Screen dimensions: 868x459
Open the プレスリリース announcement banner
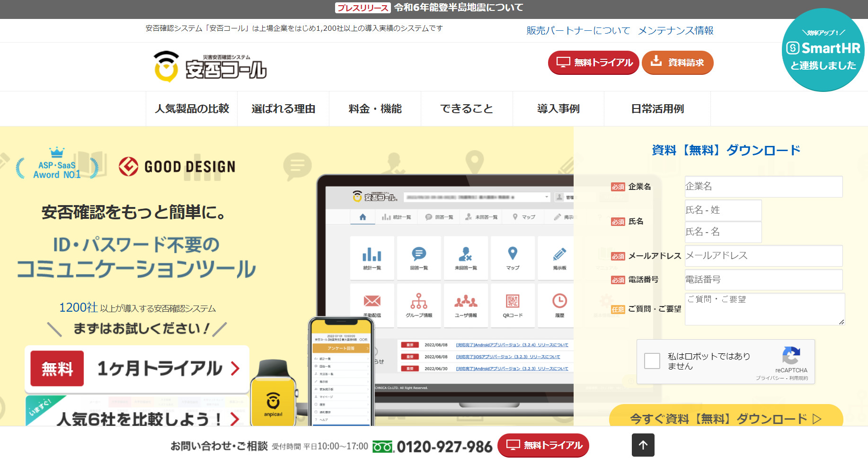(x=429, y=8)
